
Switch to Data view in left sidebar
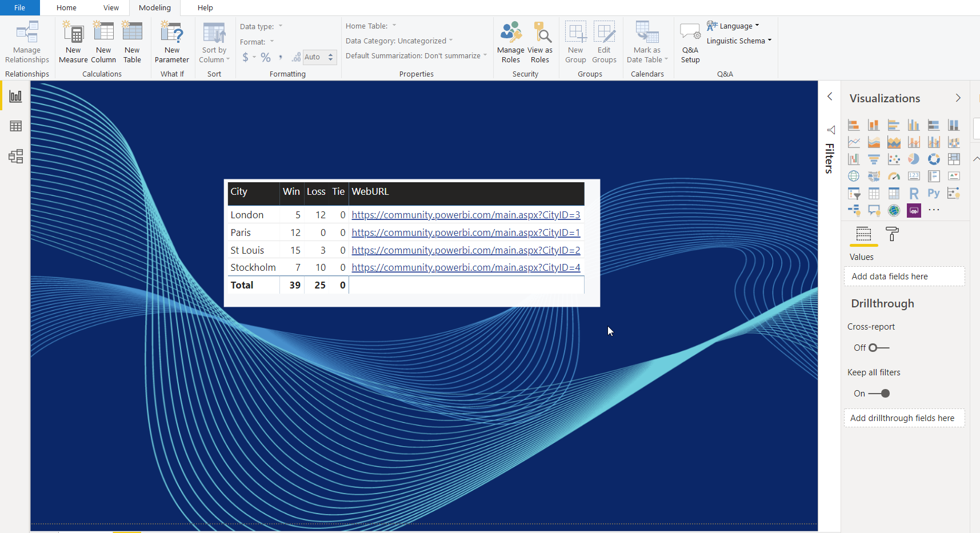tap(15, 126)
